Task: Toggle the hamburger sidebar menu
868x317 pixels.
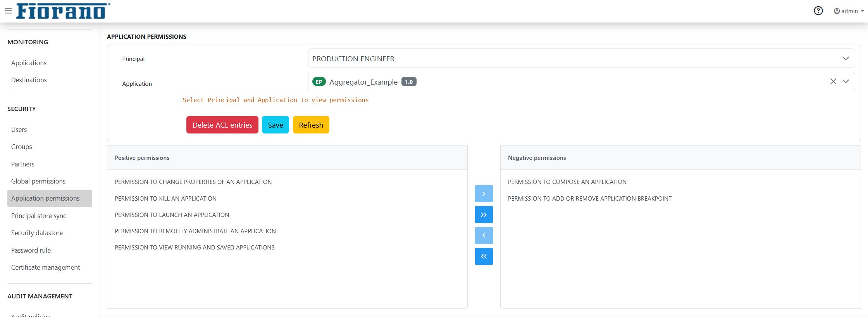Action: coord(8,11)
